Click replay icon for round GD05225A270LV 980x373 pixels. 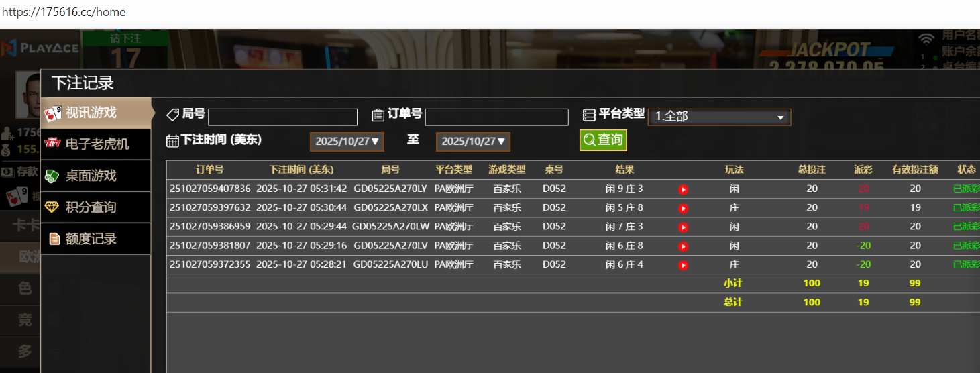click(x=683, y=246)
